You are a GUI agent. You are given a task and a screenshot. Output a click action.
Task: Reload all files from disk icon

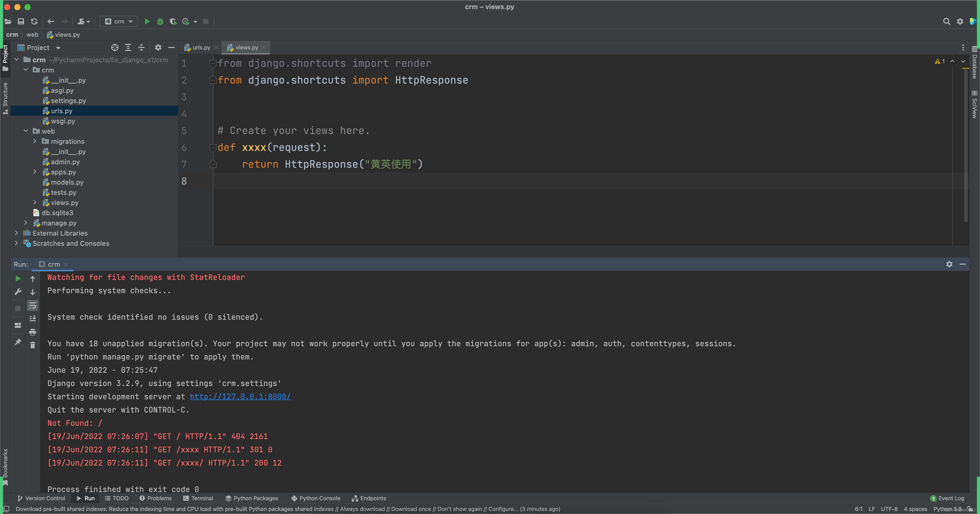click(x=34, y=22)
